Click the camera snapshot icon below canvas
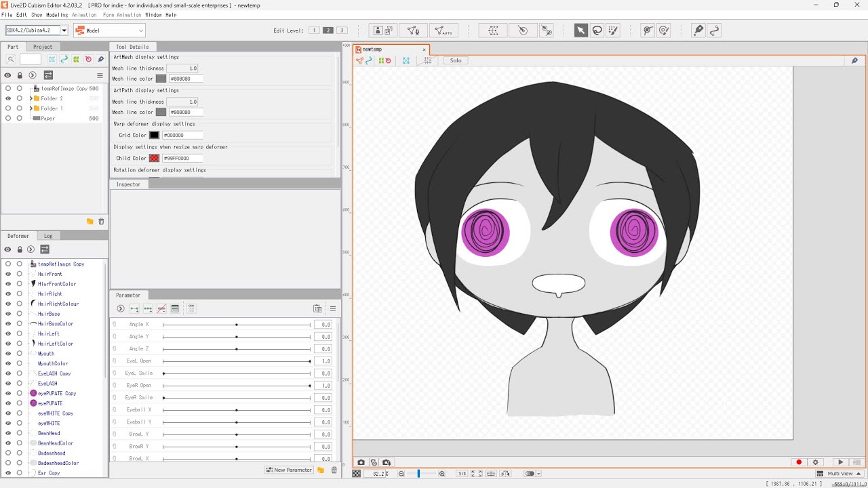This screenshot has height=488, width=868. point(361,462)
